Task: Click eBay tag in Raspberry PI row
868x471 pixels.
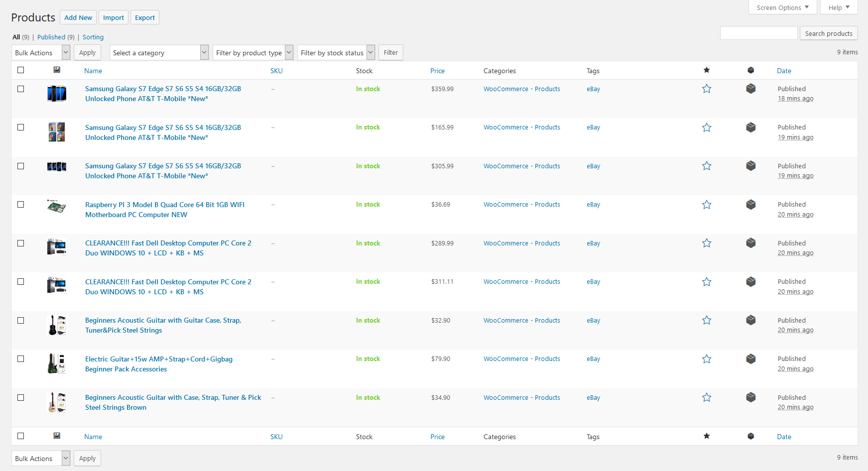Action: coord(593,205)
